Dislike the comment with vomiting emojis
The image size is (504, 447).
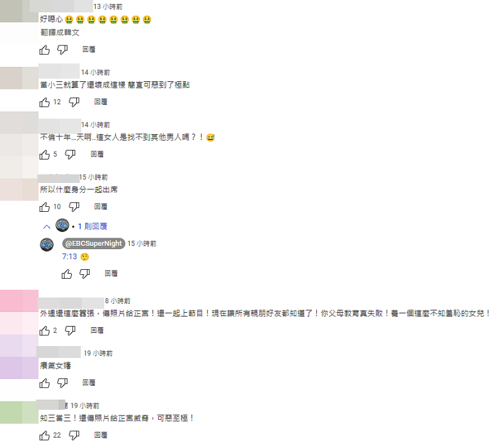62,50
